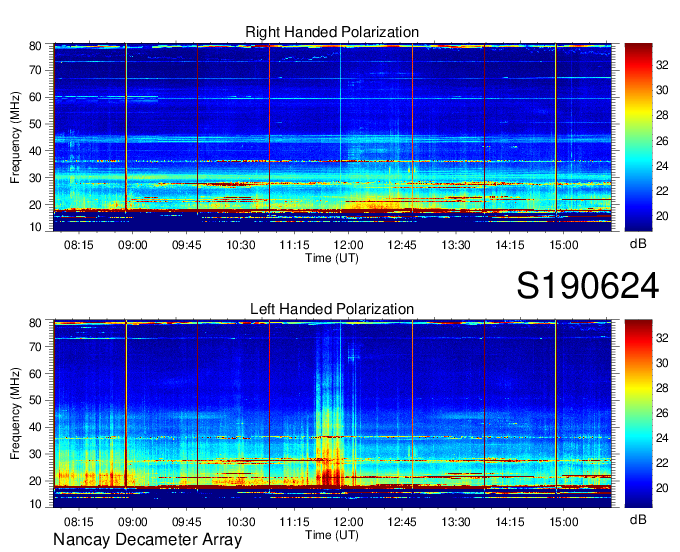Click 20 tick on right-handed frequency axis
Viewport: 680px width, 552px height.
[35, 205]
